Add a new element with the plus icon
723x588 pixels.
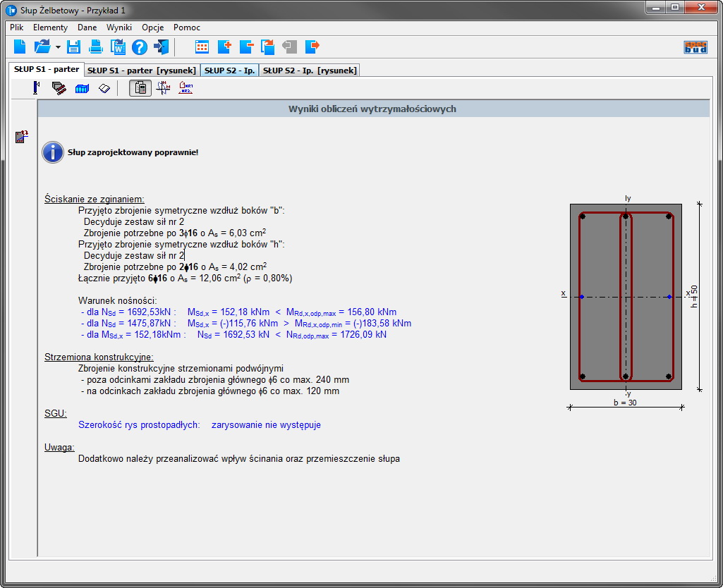[x=224, y=47]
